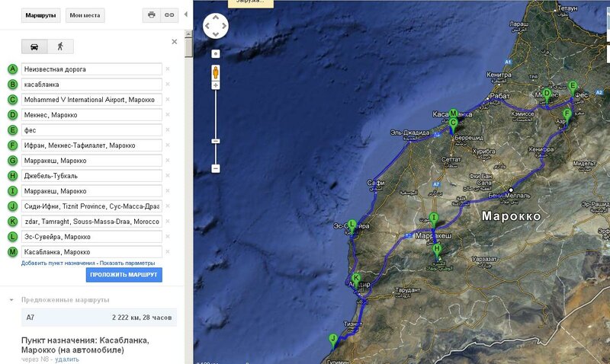Open the Маршруты tab

coord(40,15)
